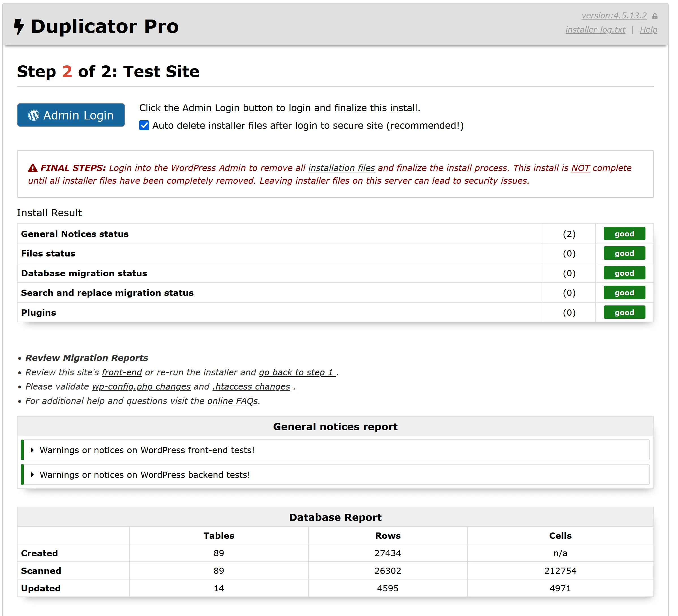Viewport: 678px width, 616px height.
Task: Click the Database migration status row
Action: (84, 273)
